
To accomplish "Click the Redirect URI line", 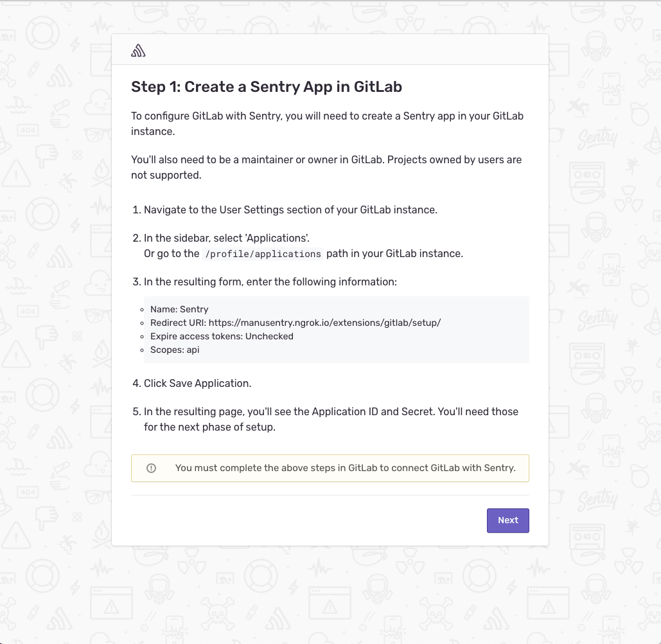I will (295, 323).
